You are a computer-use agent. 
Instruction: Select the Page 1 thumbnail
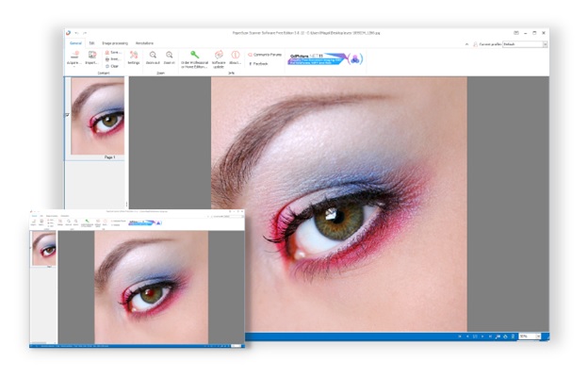point(97,117)
